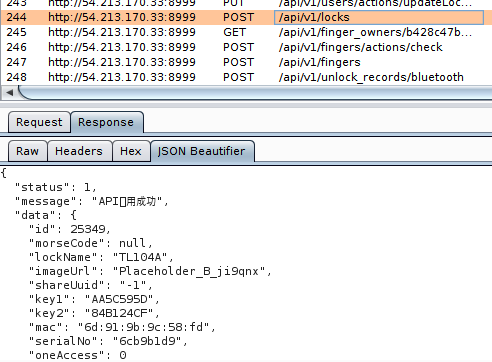Viewport: 492px width, 362px height.
Task: Open the Raw view tab
Action: point(28,151)
